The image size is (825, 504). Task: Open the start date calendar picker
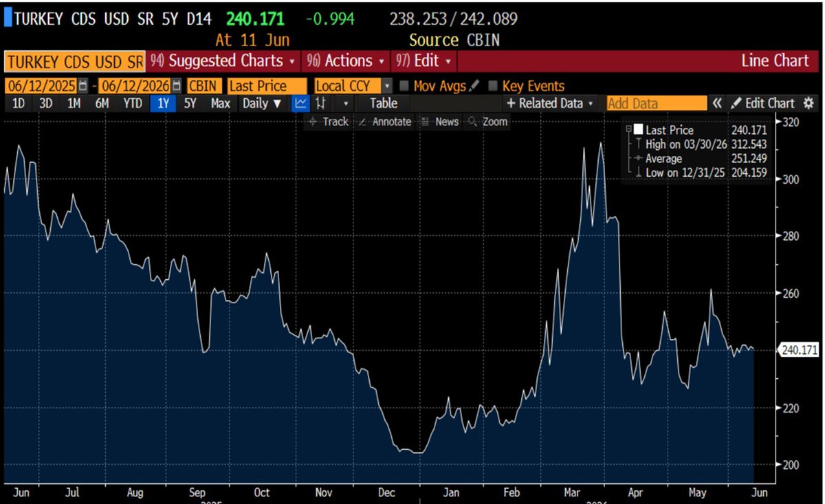coord(83,86)
